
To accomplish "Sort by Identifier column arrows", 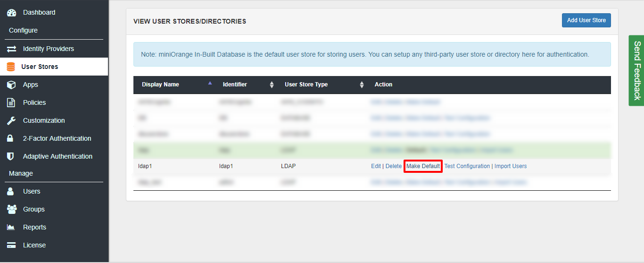I will (x=272, y=85).
